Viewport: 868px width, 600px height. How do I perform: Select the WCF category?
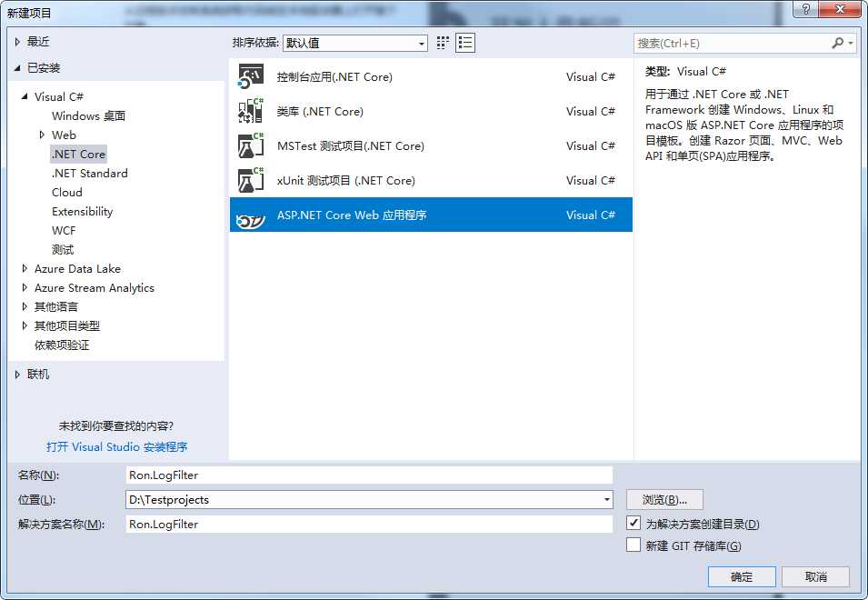(64, 230)
